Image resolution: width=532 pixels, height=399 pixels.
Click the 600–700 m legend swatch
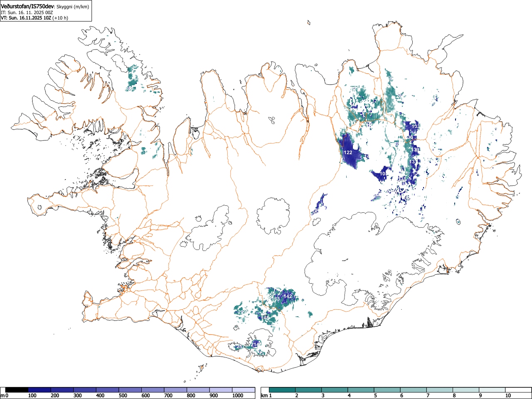tap(153, 390)
